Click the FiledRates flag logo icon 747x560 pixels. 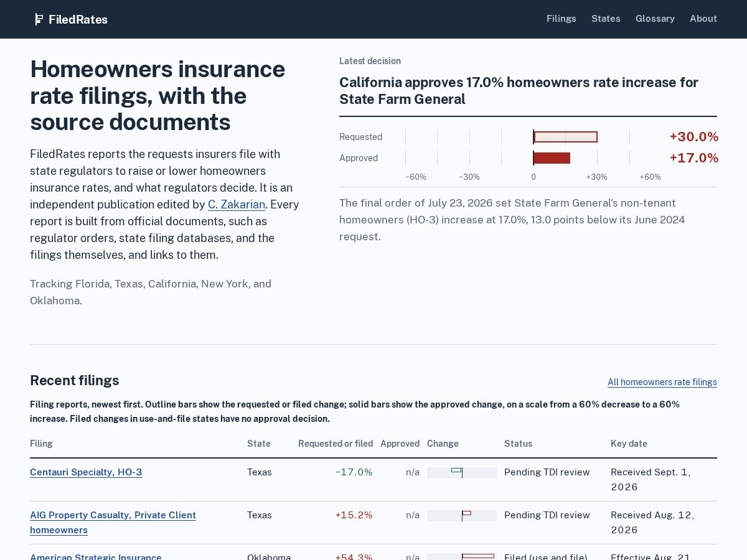pos(39,19)
